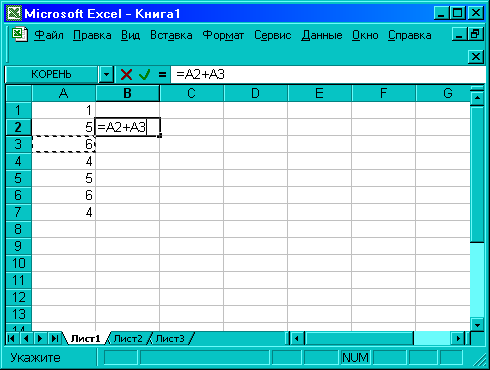
Task: Open the Окно menu
Action: point(365,35)
